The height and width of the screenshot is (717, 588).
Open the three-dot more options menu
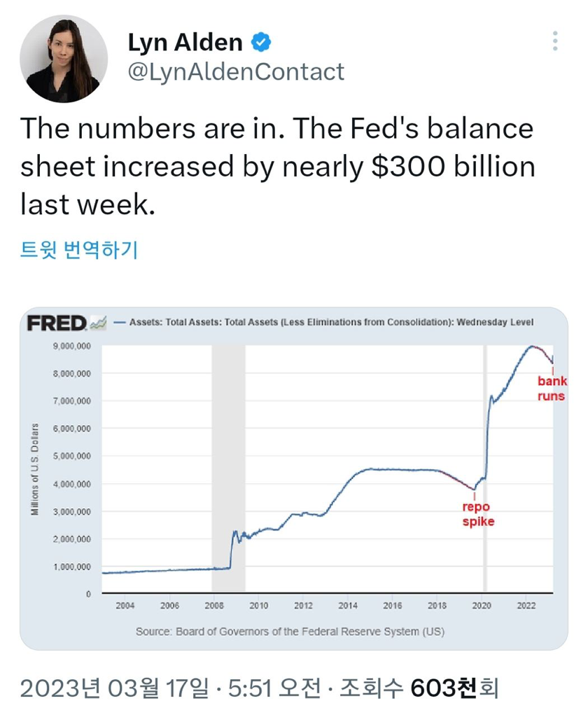tap(555, 41)
